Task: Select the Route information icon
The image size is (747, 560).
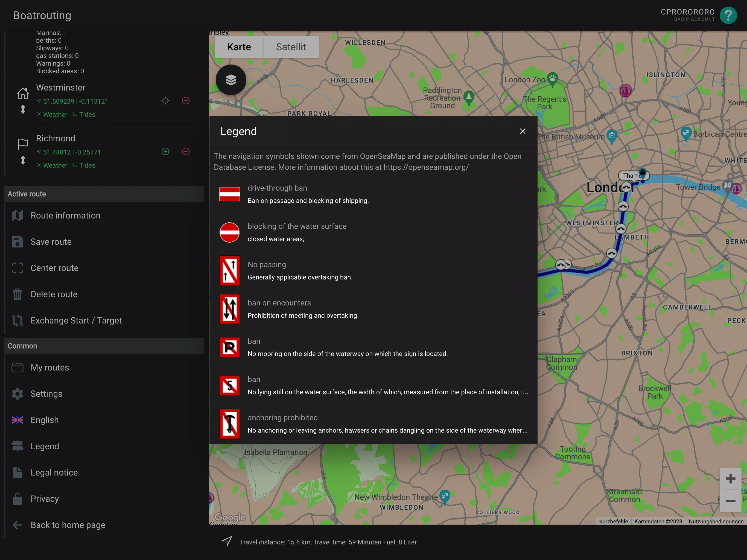Action: point(17,215)
